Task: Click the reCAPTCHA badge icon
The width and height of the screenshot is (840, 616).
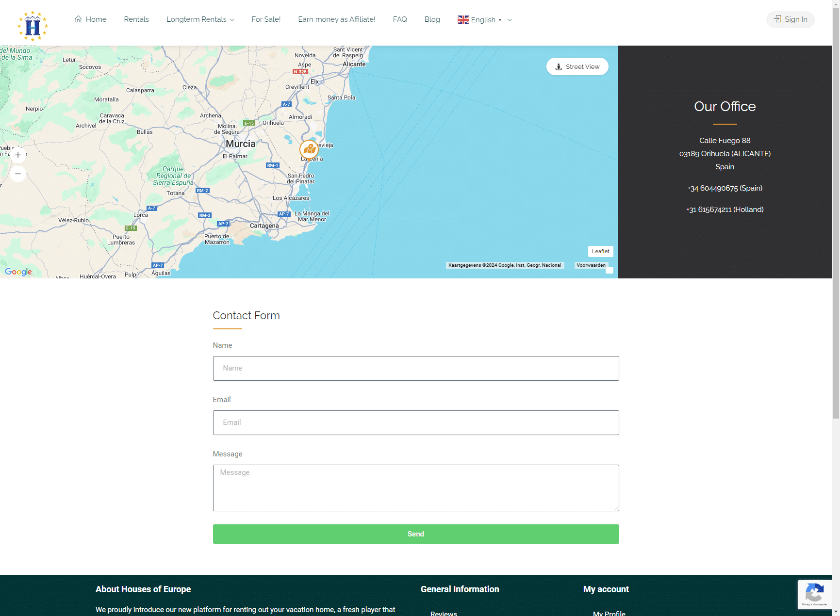Action: coord(814,594)
